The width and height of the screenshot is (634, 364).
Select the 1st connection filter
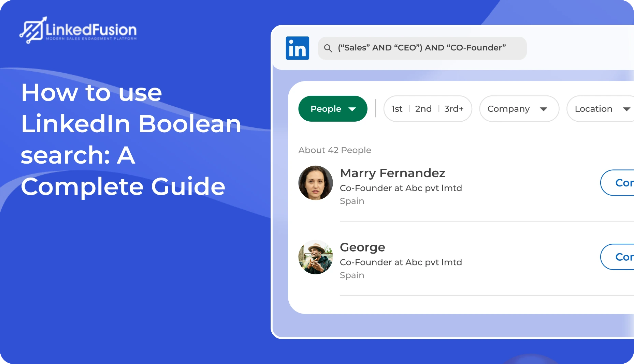[397, 109]
